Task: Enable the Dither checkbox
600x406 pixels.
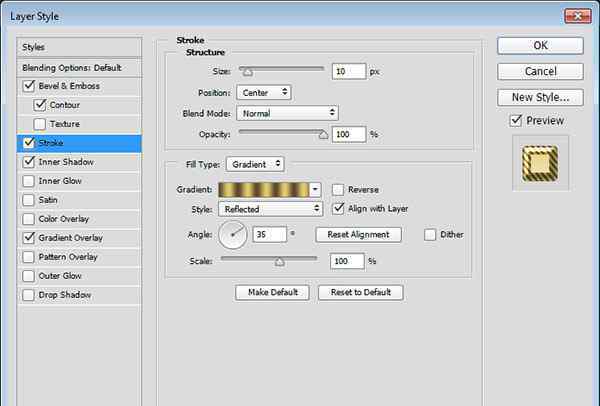Action: 430,235
